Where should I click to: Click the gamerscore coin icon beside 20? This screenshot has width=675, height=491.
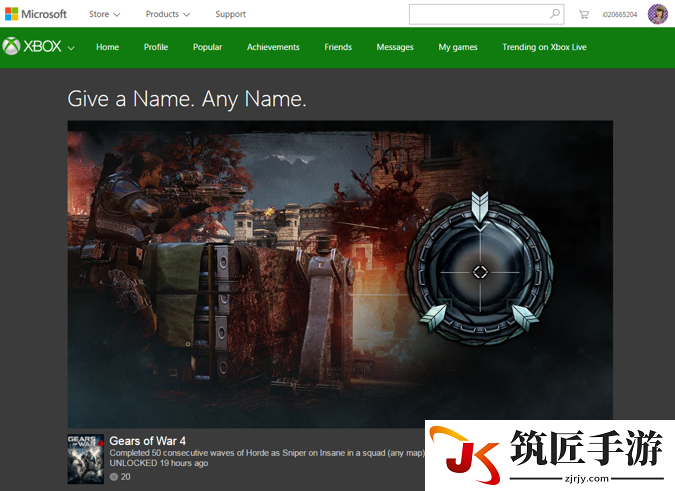click(114, 477)
